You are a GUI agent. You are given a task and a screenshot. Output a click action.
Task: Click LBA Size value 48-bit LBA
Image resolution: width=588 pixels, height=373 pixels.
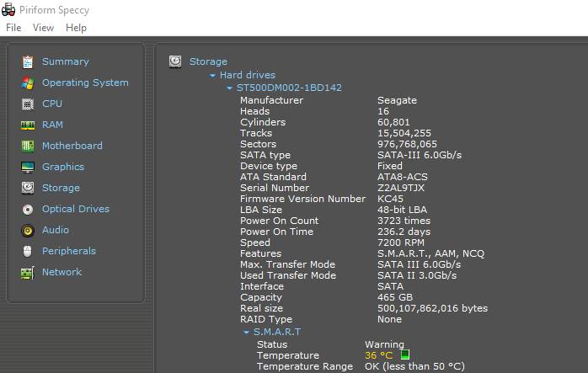402,210
